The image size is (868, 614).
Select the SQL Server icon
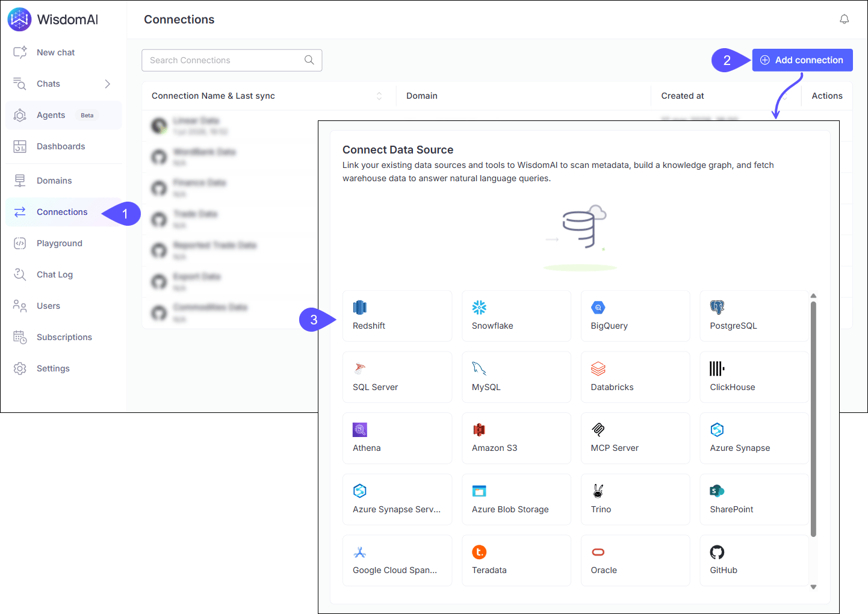[360, 369]
